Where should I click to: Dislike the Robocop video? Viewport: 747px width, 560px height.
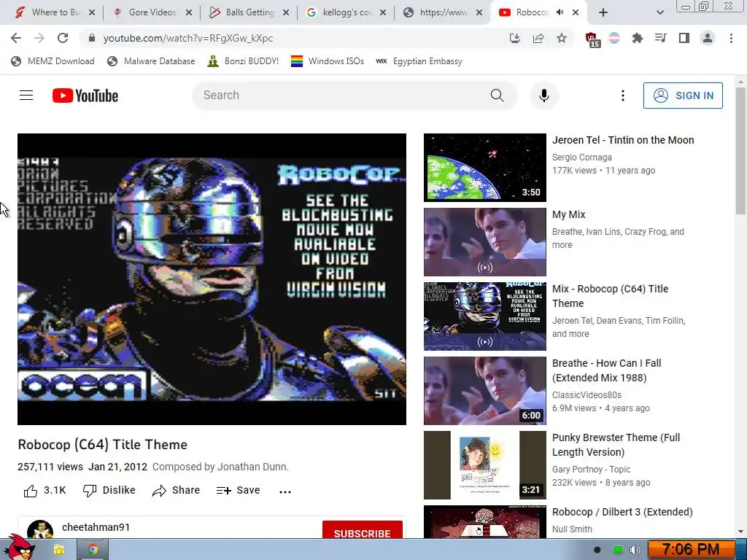(x=109, y=491)
